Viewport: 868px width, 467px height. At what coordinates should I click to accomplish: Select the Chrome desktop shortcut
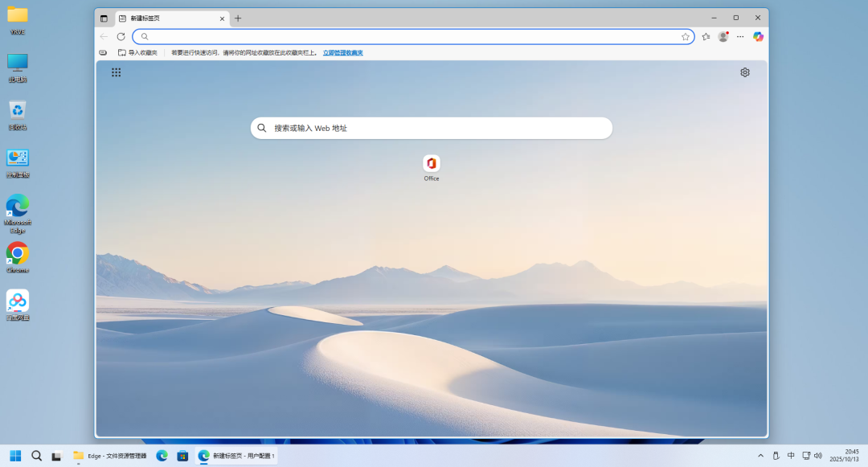click(18, 258)
